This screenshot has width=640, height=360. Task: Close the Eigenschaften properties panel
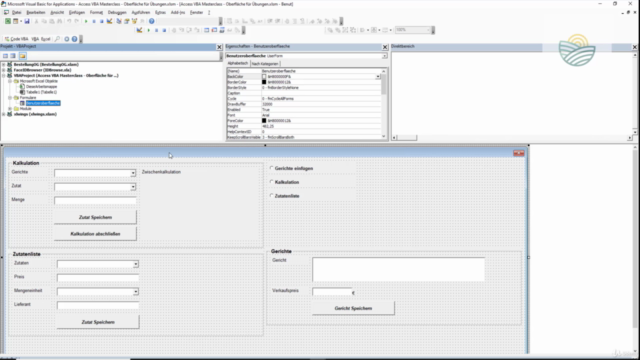click(384, 47)
